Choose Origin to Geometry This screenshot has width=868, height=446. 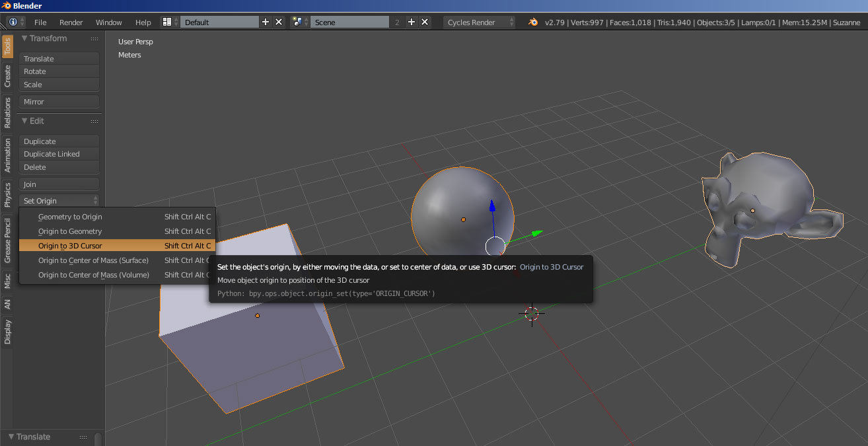[x=117, y=231]
